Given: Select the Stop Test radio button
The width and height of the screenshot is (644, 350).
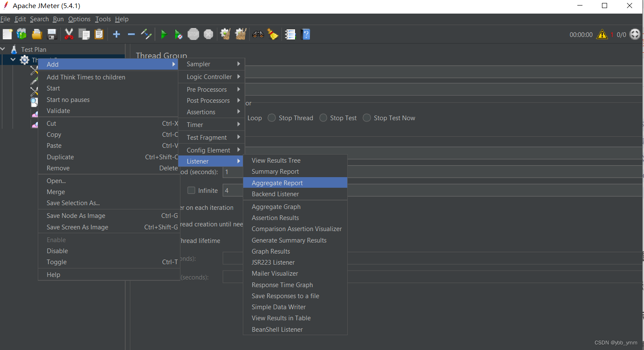Looking at the screenshot, I should [323, 118].
